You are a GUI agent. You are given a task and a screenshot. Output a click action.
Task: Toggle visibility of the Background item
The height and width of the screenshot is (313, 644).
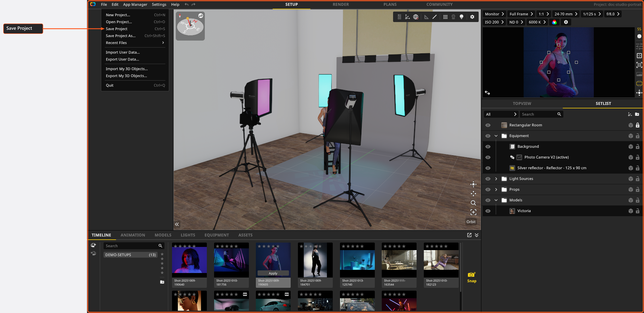(x=488, y=147)
